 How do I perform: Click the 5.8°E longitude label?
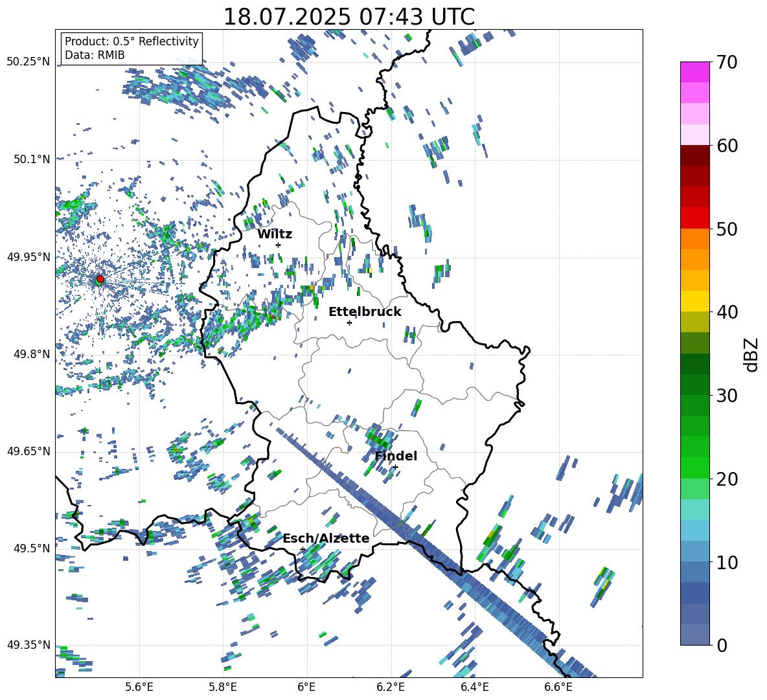click(223, 687)
